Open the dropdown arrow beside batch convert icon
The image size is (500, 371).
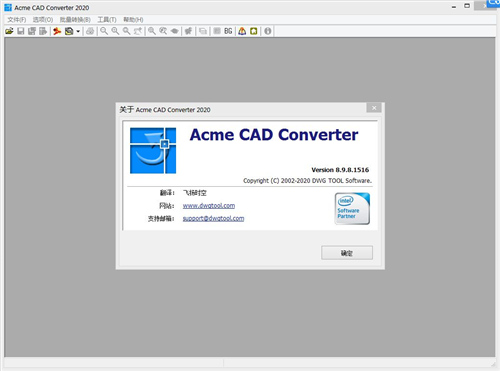[78, 31]
